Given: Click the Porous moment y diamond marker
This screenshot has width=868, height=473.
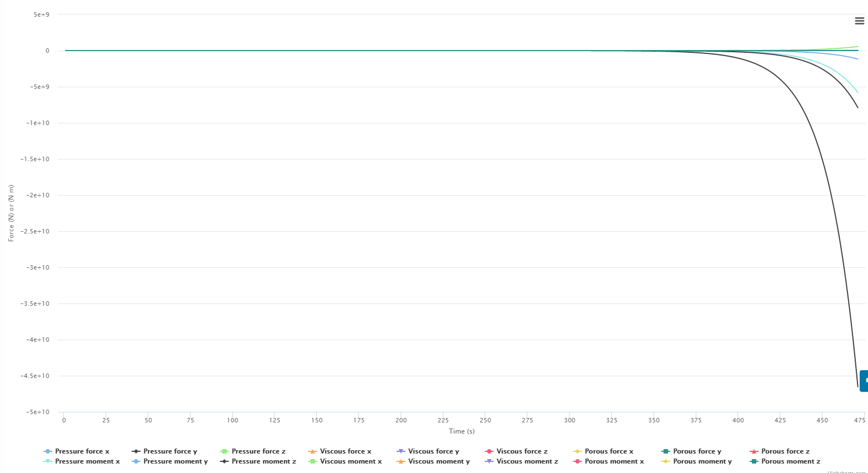Looking at the screenshot, I should pos(666,461).
